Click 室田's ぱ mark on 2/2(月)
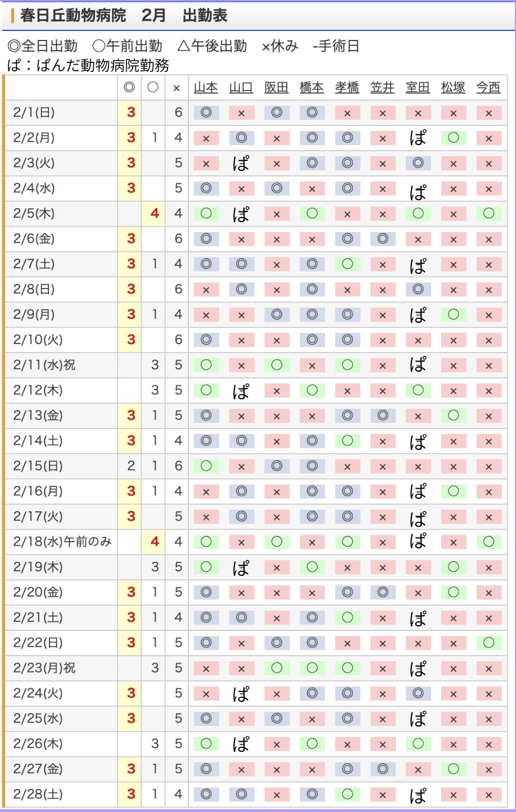 click(x=418, y=138)
